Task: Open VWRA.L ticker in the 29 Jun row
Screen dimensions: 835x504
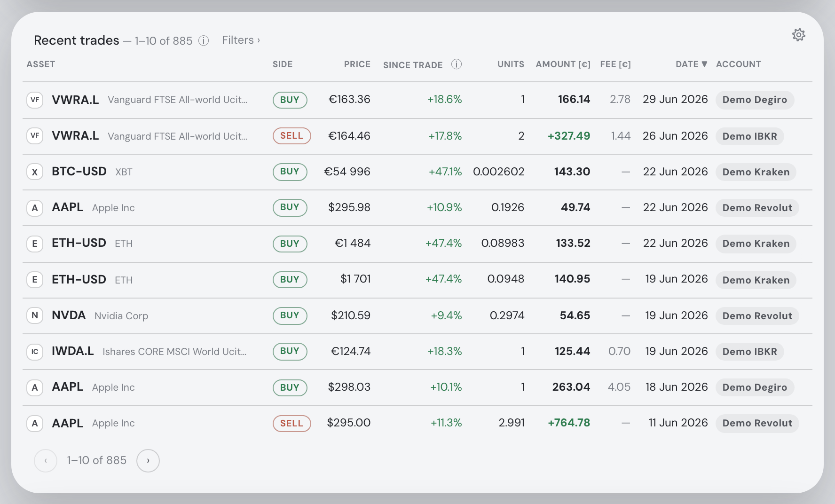Action: pos(75,100)
